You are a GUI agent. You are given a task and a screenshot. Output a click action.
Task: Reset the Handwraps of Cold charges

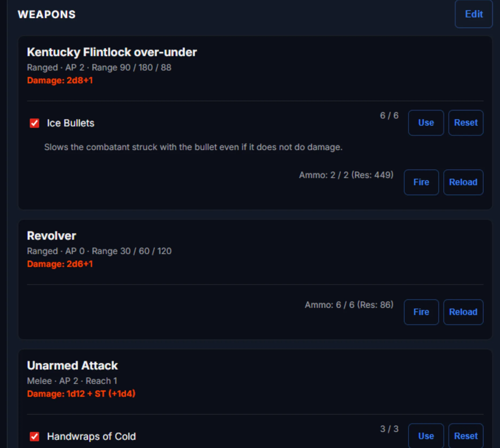click(466, 436)
